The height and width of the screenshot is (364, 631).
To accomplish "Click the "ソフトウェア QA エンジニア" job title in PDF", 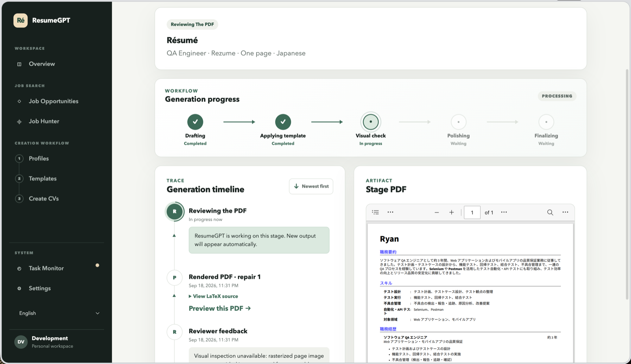I will pos(405,338).
